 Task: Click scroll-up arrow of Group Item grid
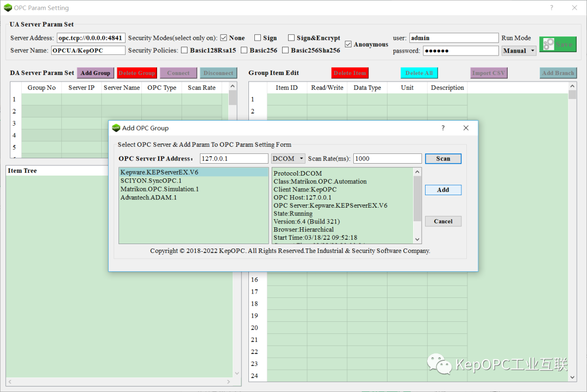[572, 86]
